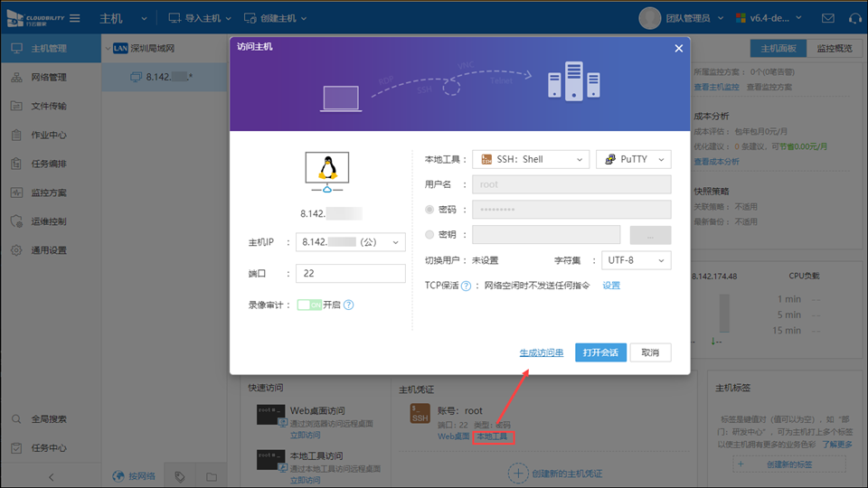This screenshot has height=488, width=868.
Task: Click the hamburger menu icon beside the logo
Action: pos(74,18)
